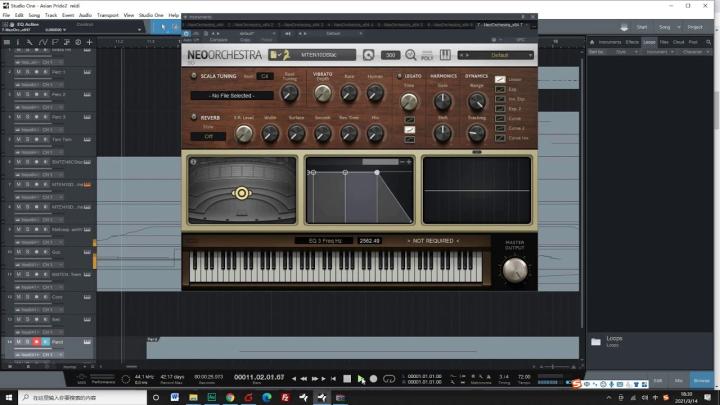
Task: Switch to the Loops tab in browser
Action: click(x=649, y=42)
